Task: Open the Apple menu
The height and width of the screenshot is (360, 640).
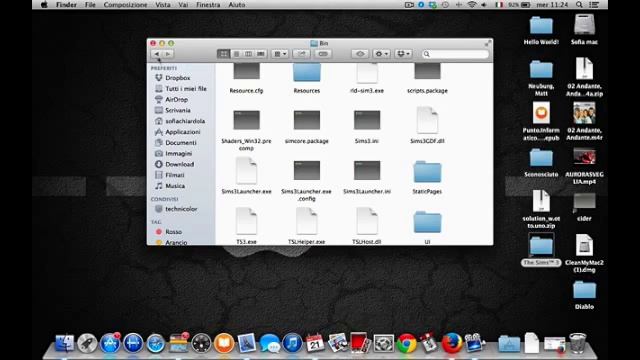Action: click(x=44, y=5)
